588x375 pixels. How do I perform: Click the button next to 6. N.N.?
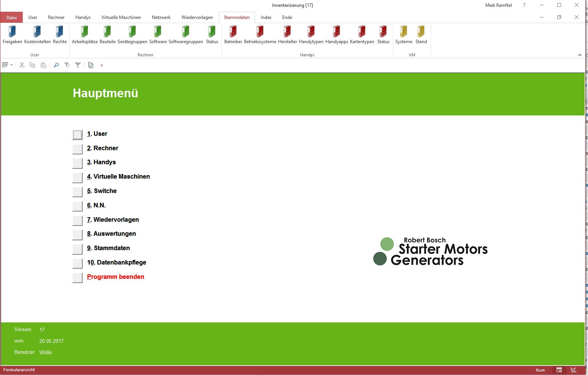point(77,206)
